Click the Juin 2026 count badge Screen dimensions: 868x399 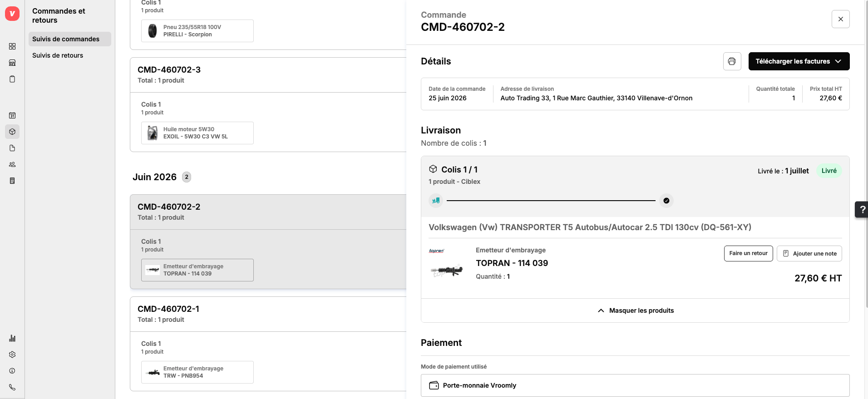point(187,177)
